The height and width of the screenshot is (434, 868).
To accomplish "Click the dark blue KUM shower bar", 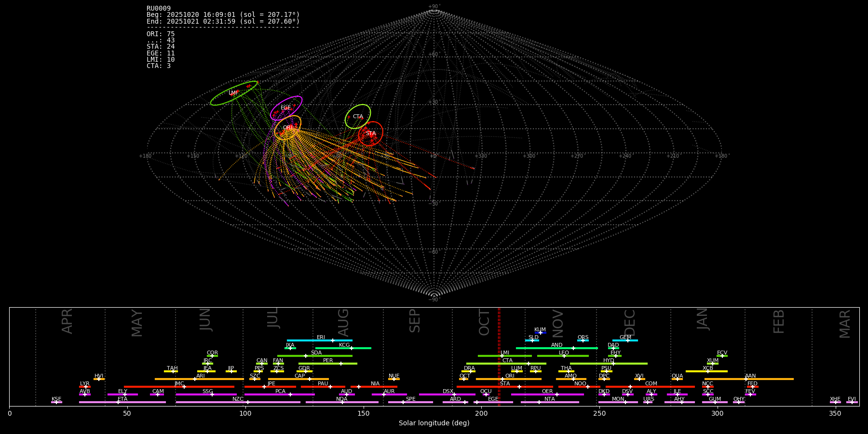I will pyautogui.click(x=541, y=333).
